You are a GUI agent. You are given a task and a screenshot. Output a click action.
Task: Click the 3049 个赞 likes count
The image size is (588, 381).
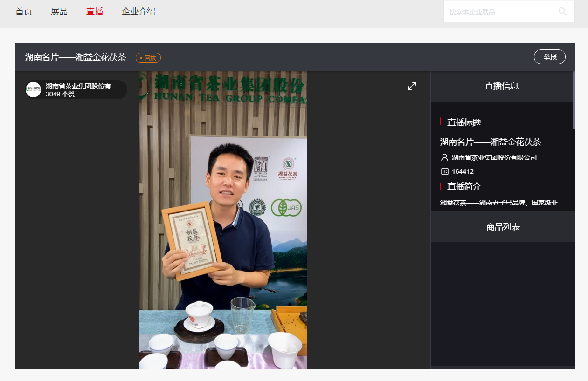(x=60, y=94)
